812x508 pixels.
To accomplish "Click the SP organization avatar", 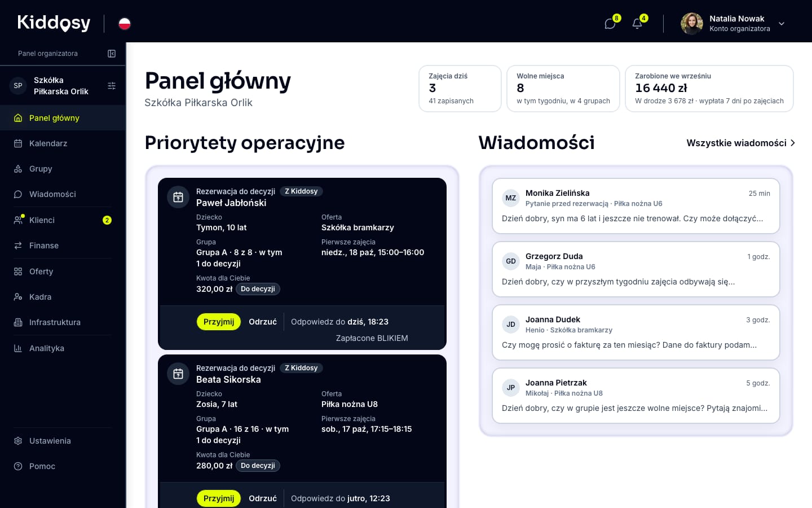I will 18,86.
